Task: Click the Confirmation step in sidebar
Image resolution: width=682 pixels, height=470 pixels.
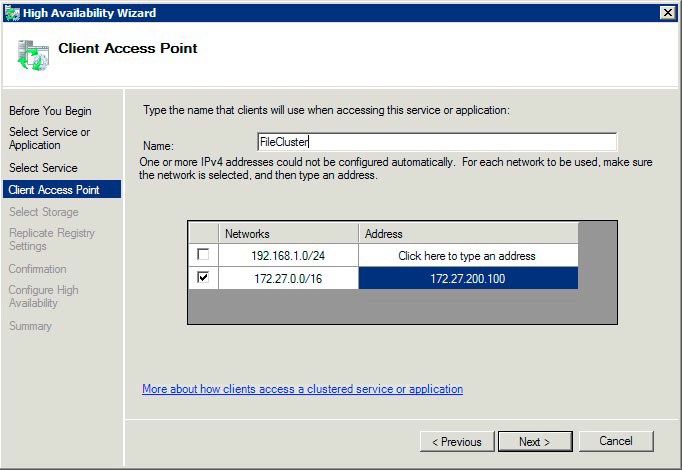Action: [x=37, y=269]
